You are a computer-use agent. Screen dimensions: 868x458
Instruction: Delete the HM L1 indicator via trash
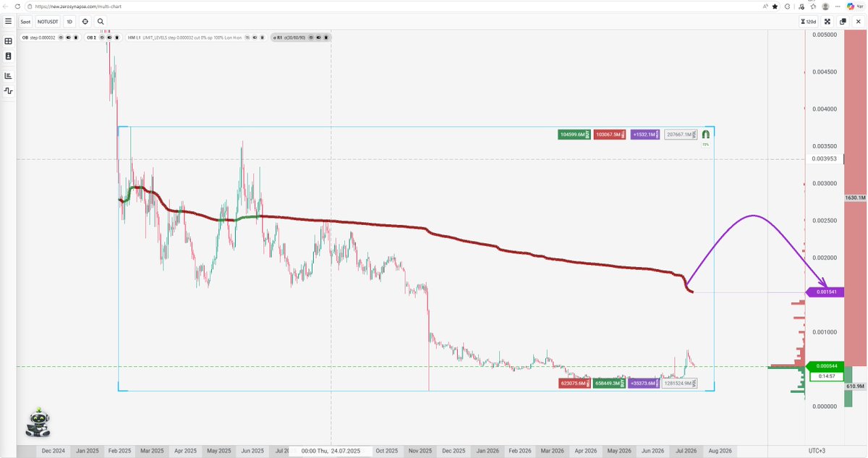click(x=263, y=38)
